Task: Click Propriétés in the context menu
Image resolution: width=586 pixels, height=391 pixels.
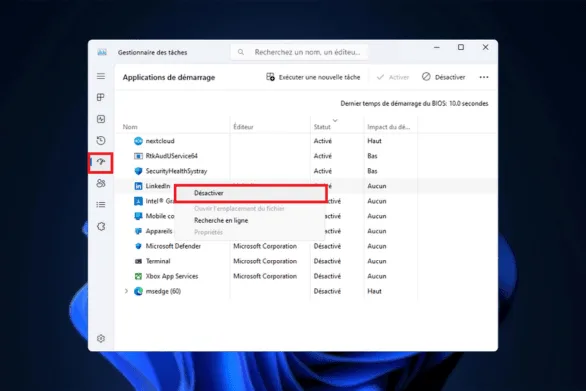Action: pos(208,232)
